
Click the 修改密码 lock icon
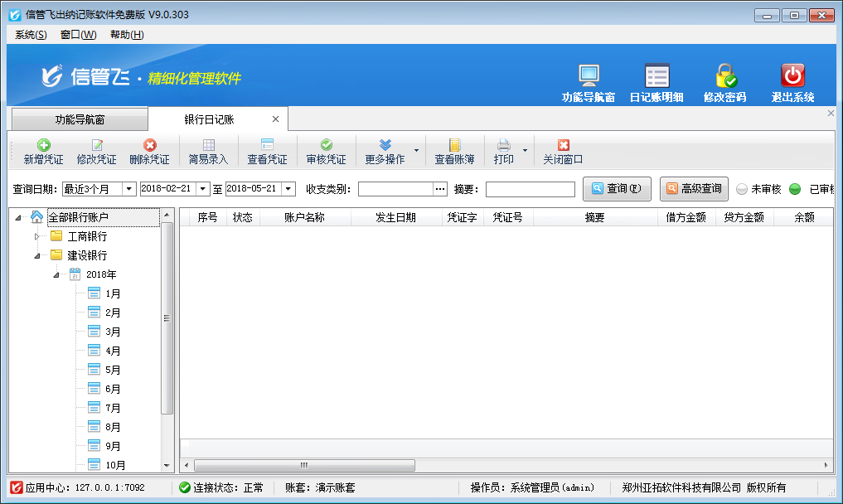pyautogui.click(x=725, y=76)
